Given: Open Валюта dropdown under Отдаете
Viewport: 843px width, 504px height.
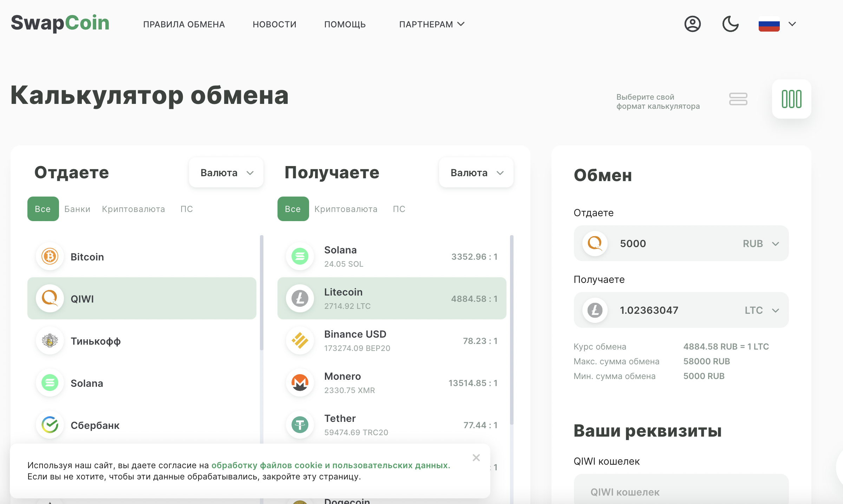Looking at the screenshot, I should pos(226,173).
